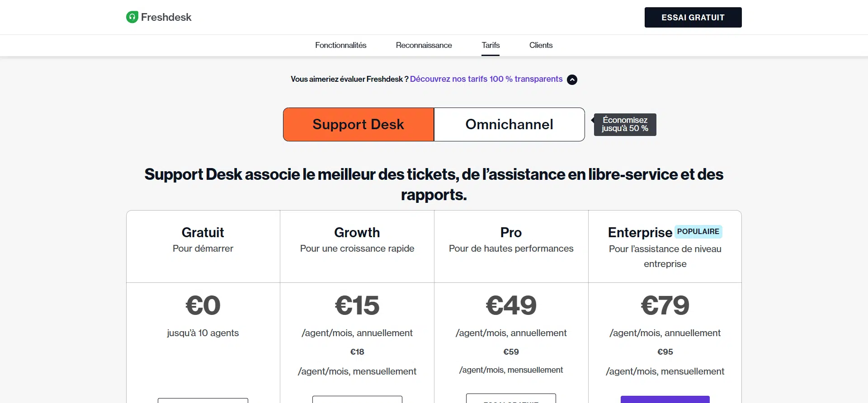The height and width of the screenshot is (403, 868).
Task: Select the Enterprise plan heading
Action: click(x=640, y=232)
